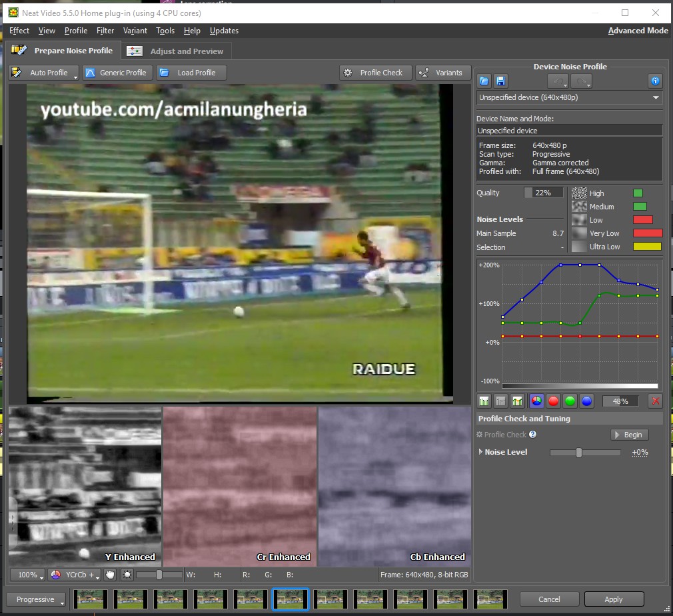Toggle the blue channel graph button
The width and height of the screenshot is (673, 616).
[x=586, y=401]
